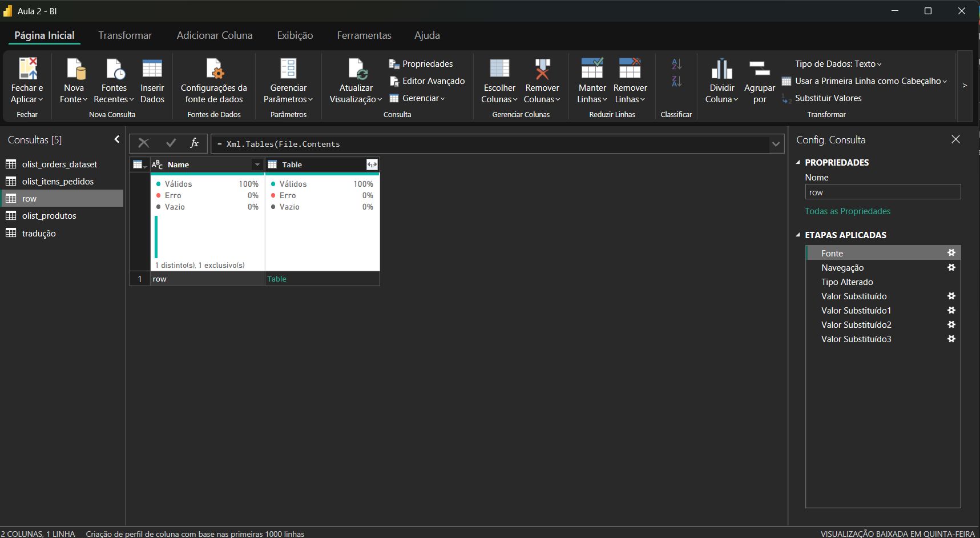
Task: Select the row query in Consultas
Action: point(62,199)
